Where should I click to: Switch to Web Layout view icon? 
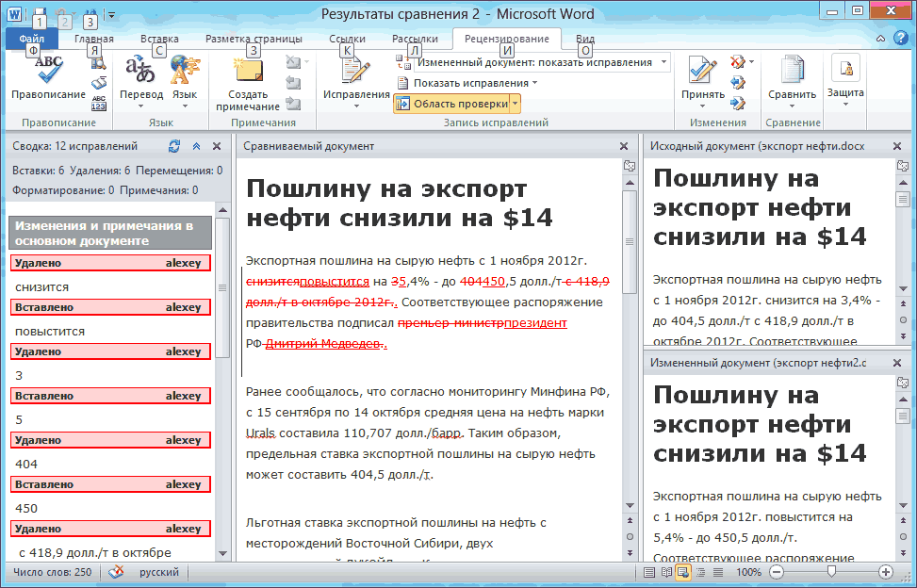pos(682,572)
